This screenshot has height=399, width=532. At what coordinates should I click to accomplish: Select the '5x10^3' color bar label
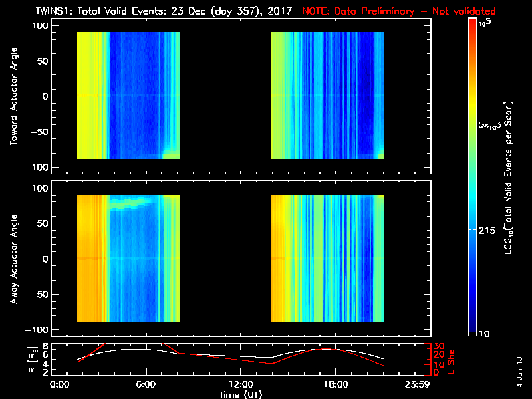(x=490, y=124)
